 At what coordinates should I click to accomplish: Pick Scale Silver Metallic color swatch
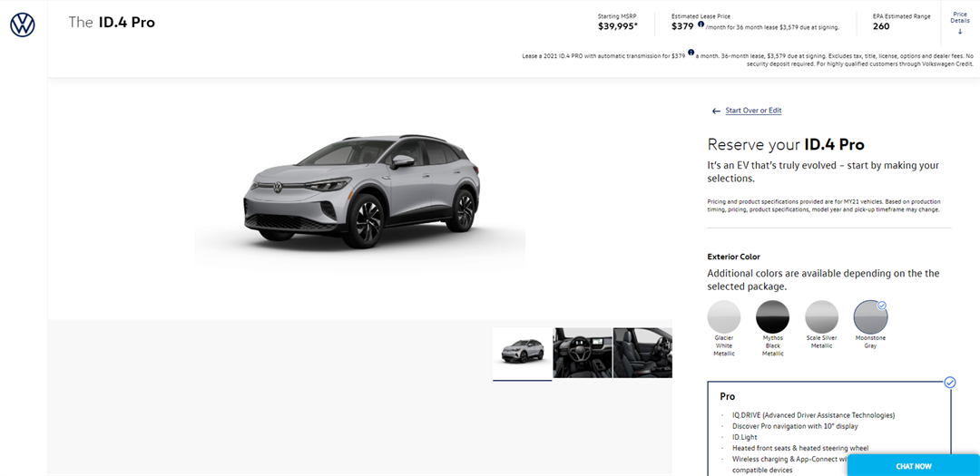click(821, 317)
